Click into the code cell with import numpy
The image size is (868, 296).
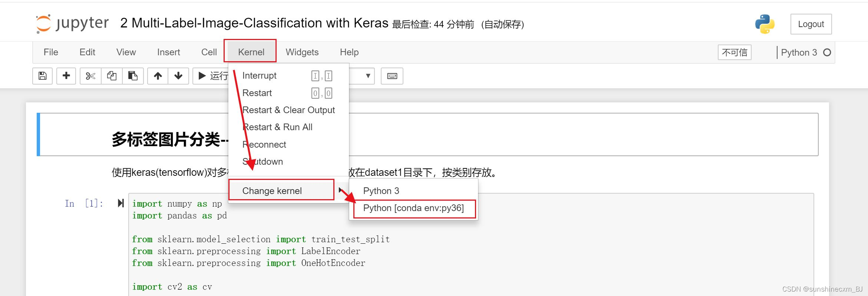point(471,245)
